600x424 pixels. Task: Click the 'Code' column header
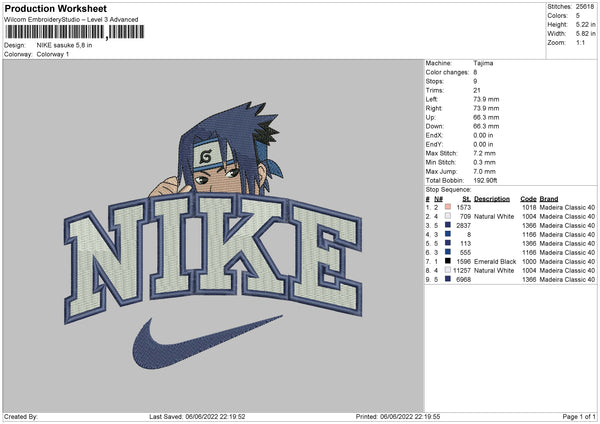click(528, 199)
